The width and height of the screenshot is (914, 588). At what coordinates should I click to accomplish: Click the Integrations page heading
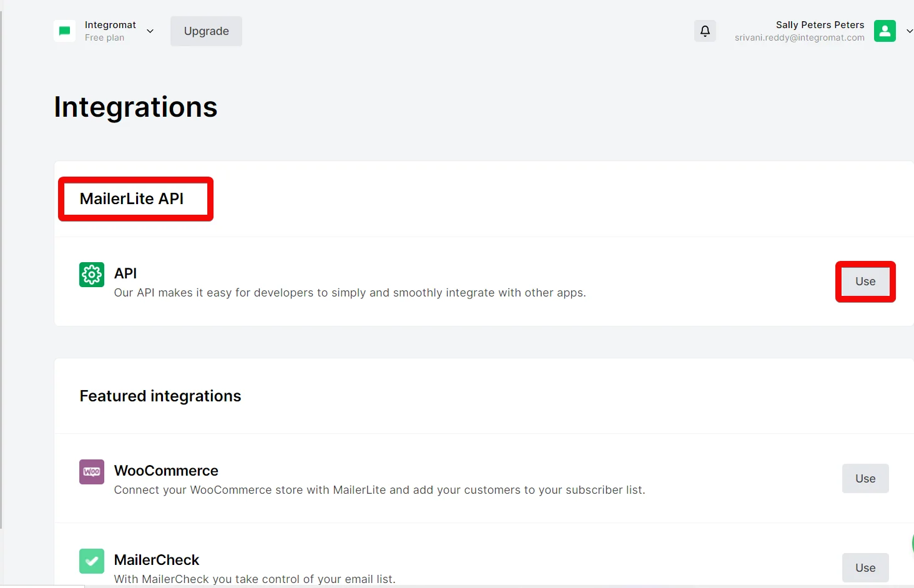coord(135,107)
